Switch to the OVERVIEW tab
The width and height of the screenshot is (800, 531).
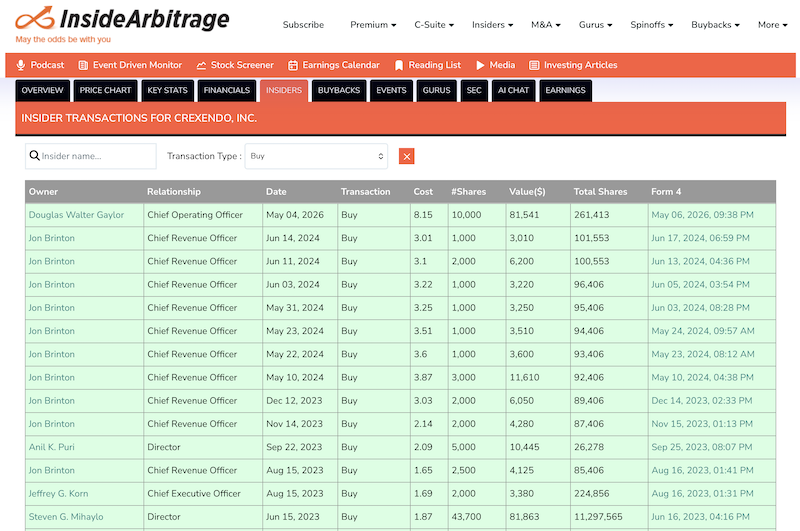42,90
